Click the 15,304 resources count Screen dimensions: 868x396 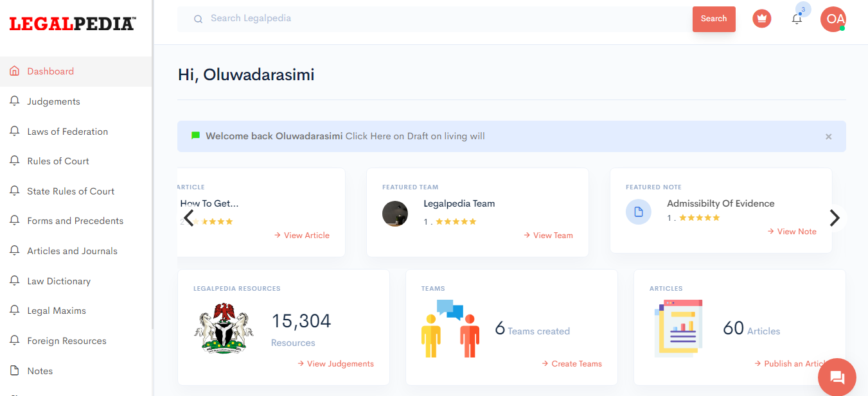click(301, 321)
